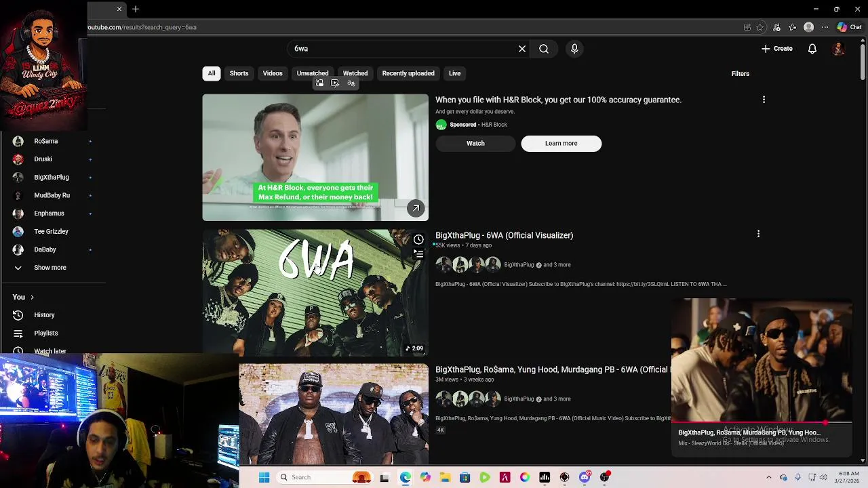
Task: Save 6WA Visualizer to Watch later
Action: [x=418, y=239]
